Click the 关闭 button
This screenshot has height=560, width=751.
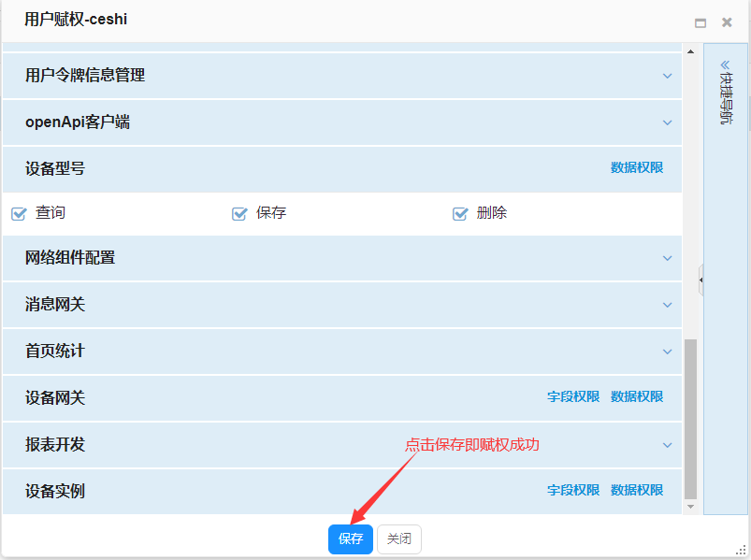(399, 539)
